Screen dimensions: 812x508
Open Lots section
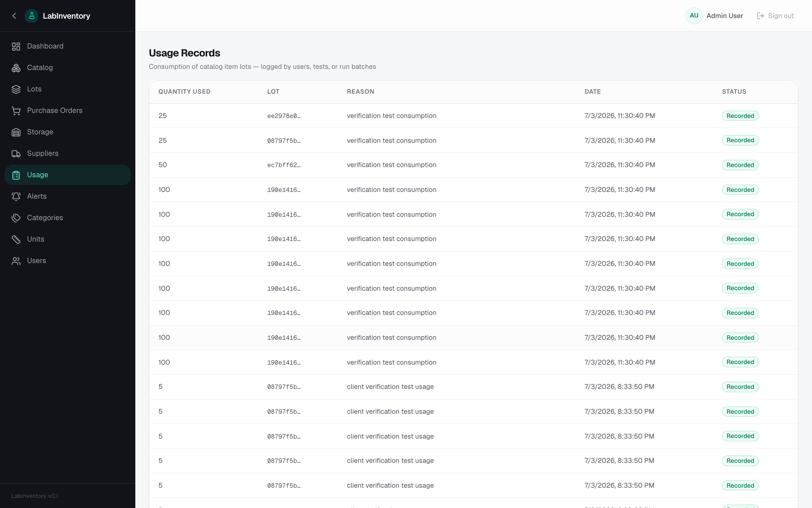tap(67, 89)
